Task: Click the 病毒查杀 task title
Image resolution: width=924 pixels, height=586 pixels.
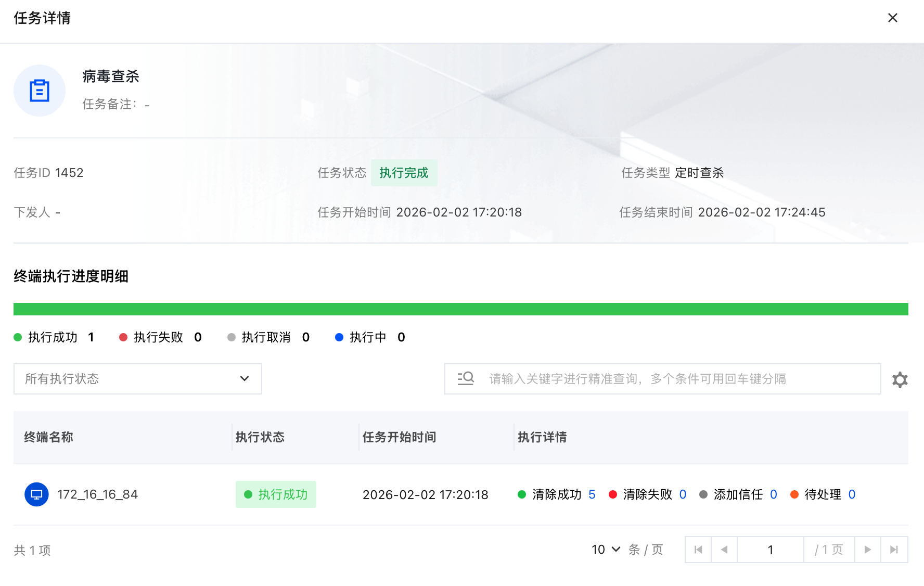Action: pos(111,77)
